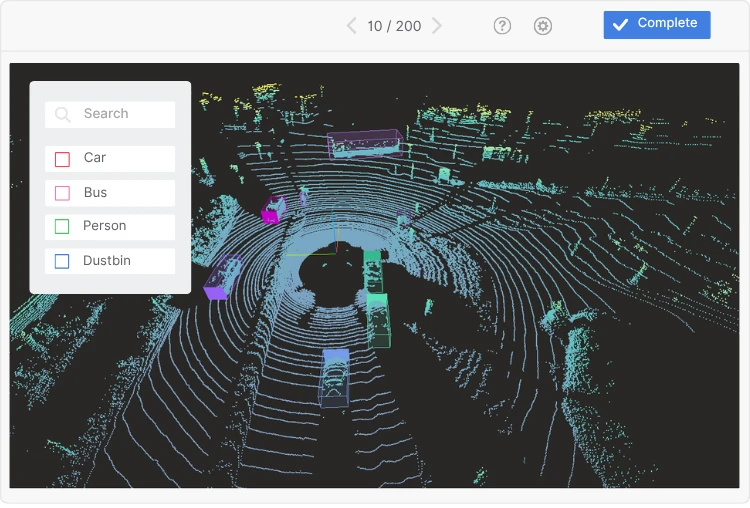This screenshot has width=750, height=508.
Task: Select the purple cuboid near the label panel
Action: coord(223,277)
